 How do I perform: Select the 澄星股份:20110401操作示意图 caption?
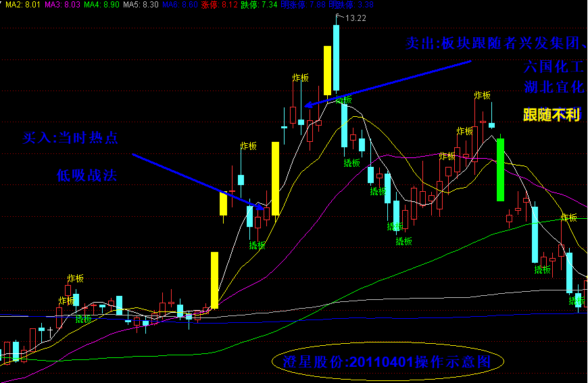[387, 361]
